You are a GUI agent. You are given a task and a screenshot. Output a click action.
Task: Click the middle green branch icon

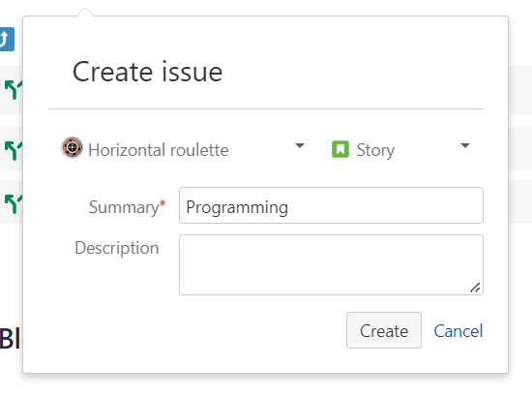tap(14, 150)
